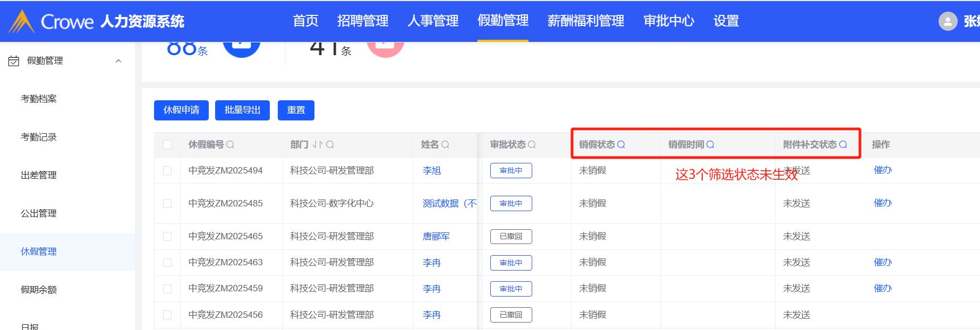Open the user avatar icon
Viewport: 980px width, 330px height.
tap(948, 21)
